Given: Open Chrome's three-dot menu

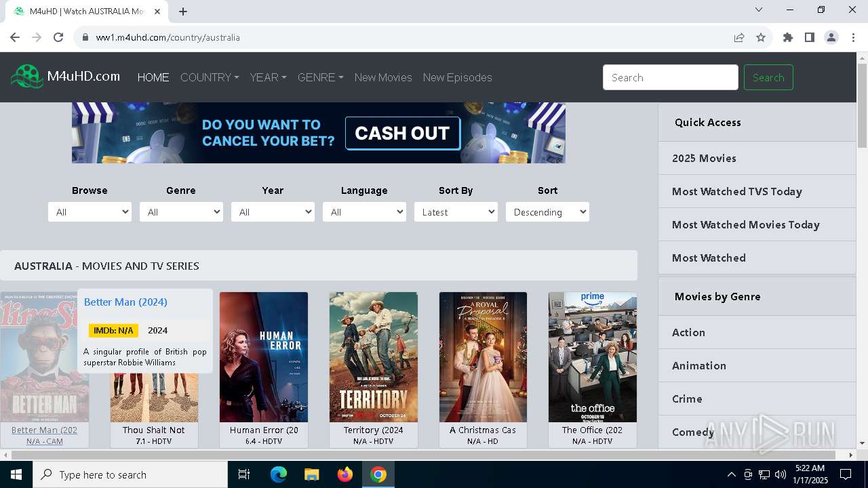Looking at the screenshot, I should 852,37.
